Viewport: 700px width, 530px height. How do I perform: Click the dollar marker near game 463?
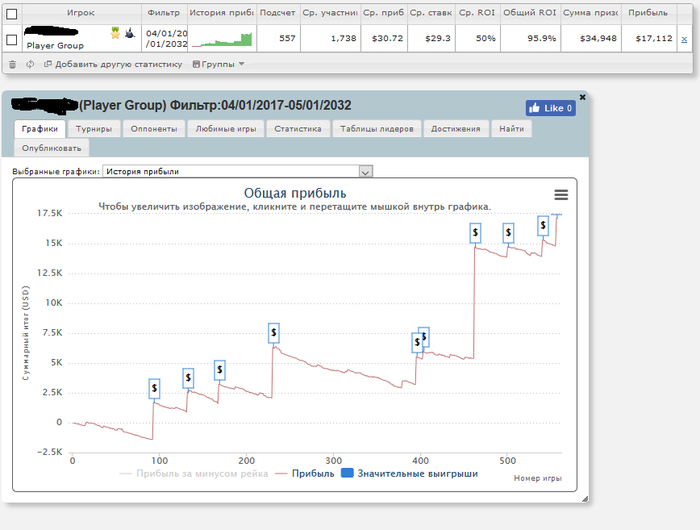click(x=475, y=233)
